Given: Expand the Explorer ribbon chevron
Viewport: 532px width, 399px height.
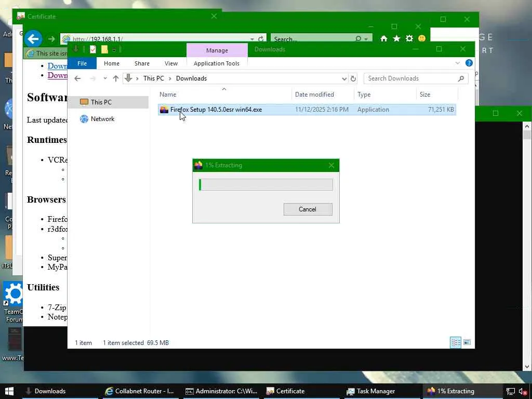Looking at the screenshot, I should pyautogui.click(x=457, y=63).
